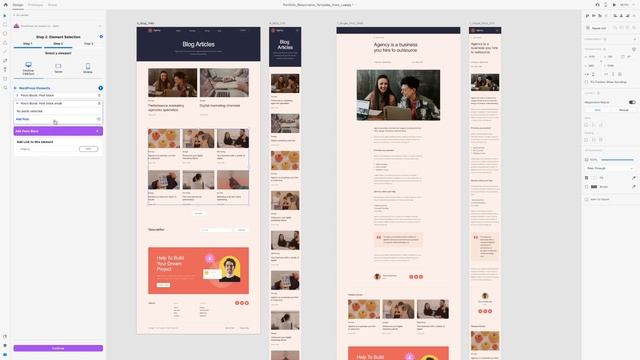Click the link URL input field
The image size is (640, 360).
pos(46,149)
